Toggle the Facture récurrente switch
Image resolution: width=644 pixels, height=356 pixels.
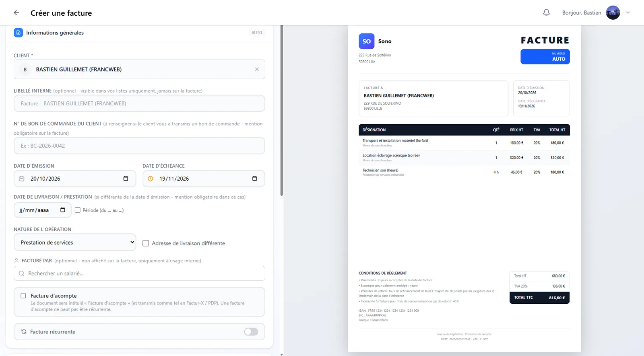(251, 331)
